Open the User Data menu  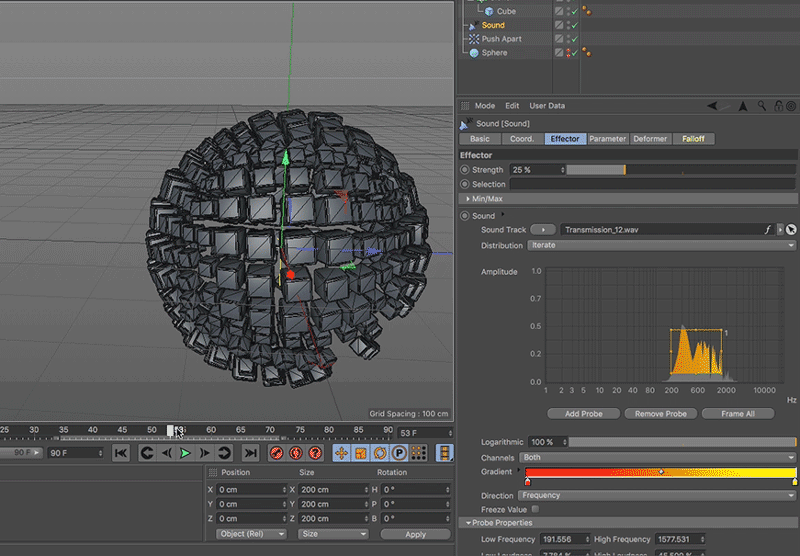click(547, 105)
